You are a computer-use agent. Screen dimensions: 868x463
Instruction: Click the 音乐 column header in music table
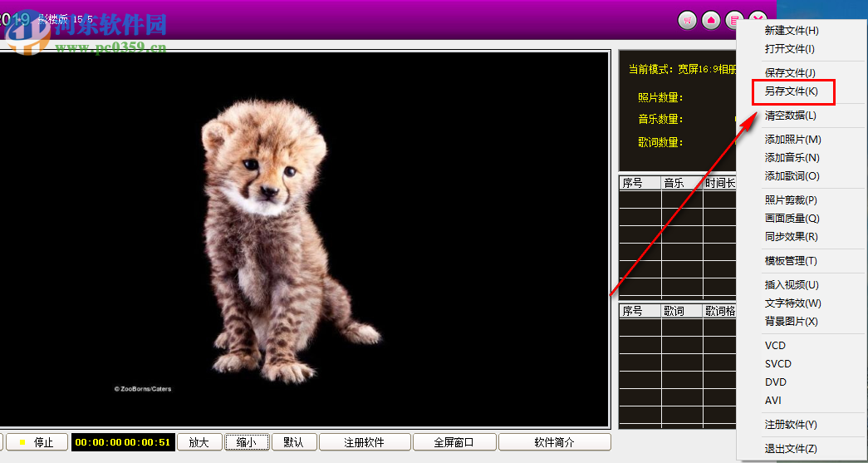pos(682,184)
